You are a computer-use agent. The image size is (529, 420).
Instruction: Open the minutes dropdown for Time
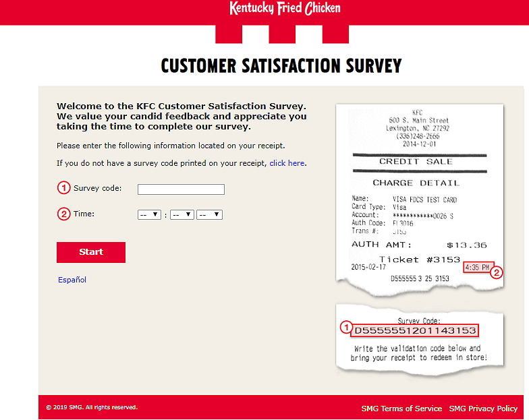[182, 214]
